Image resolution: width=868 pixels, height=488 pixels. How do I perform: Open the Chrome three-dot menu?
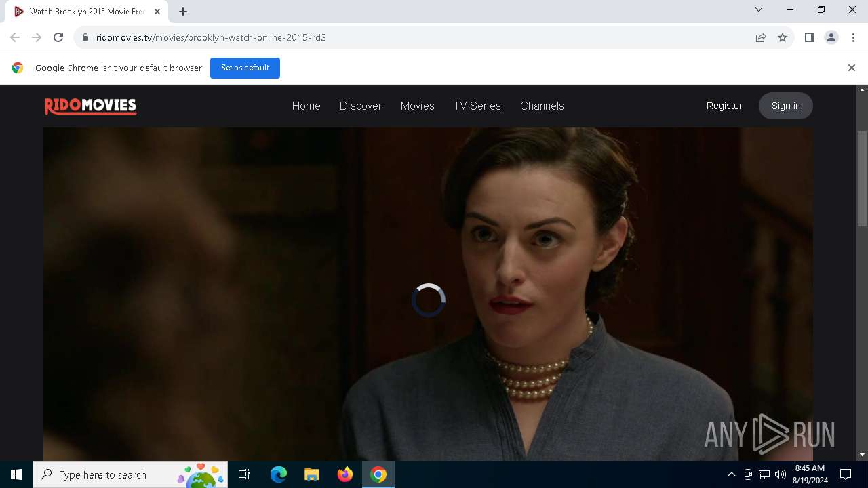pos(852,37)
